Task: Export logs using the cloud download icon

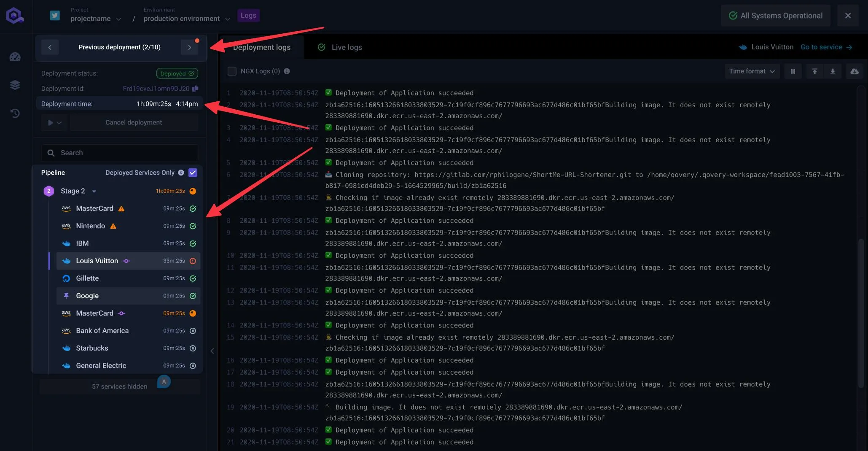Action: [854, 71]
